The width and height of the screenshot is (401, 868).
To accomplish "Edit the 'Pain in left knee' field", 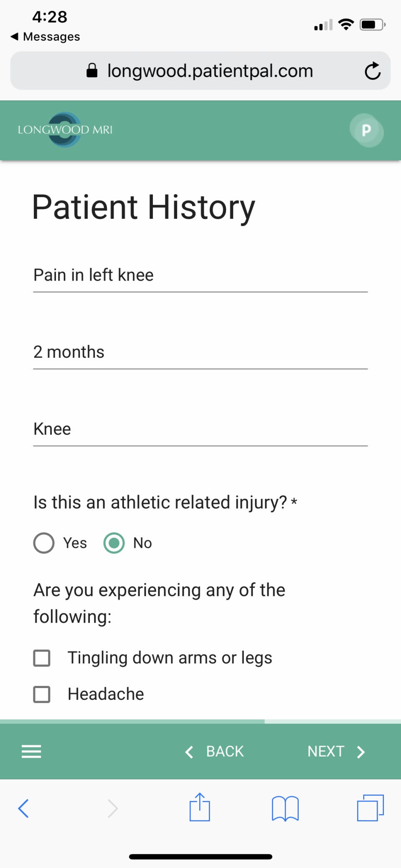I will (x=200, y=276).
